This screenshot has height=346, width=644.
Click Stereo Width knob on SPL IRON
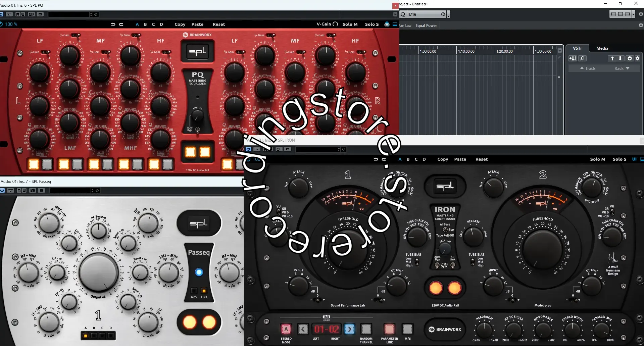(573, 330)
